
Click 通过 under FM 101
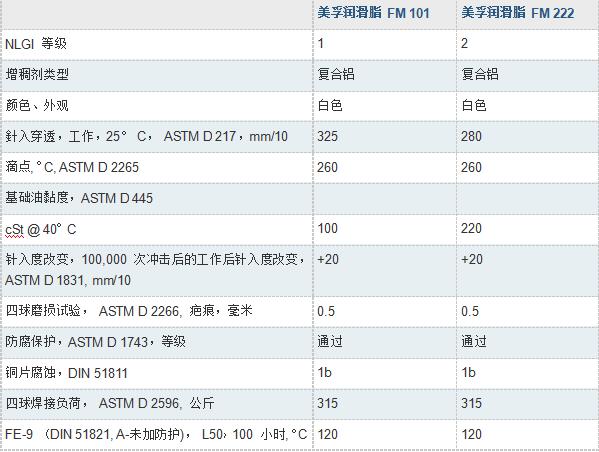coord(330,342)
